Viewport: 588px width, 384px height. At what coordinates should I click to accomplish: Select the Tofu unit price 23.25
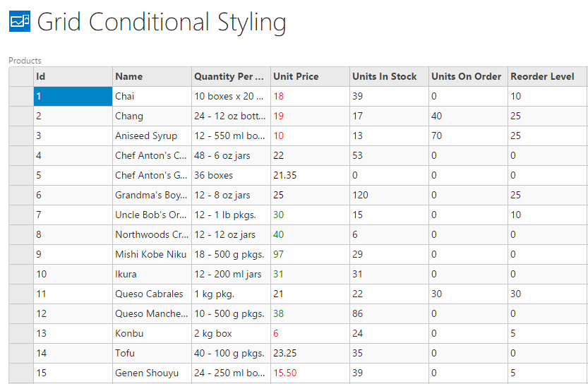(x=310, y=353)
